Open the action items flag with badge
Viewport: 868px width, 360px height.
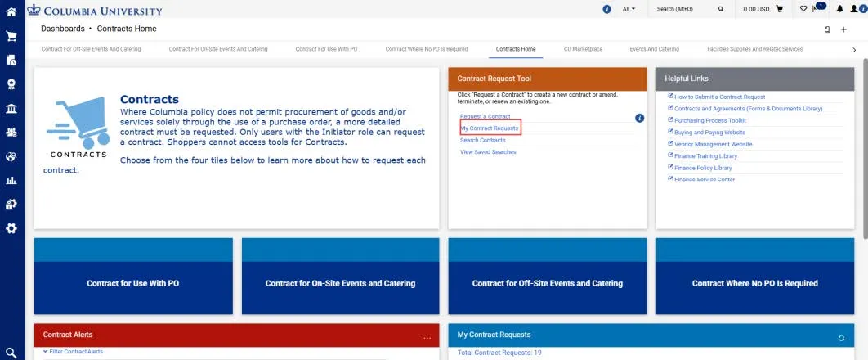click(818, 7)
